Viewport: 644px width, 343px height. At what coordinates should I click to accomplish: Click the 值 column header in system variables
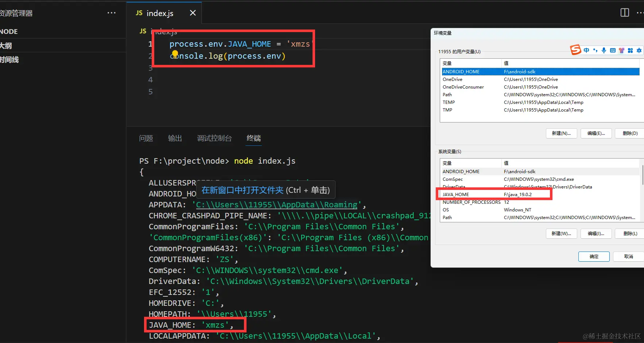click(x=570, y=163)
